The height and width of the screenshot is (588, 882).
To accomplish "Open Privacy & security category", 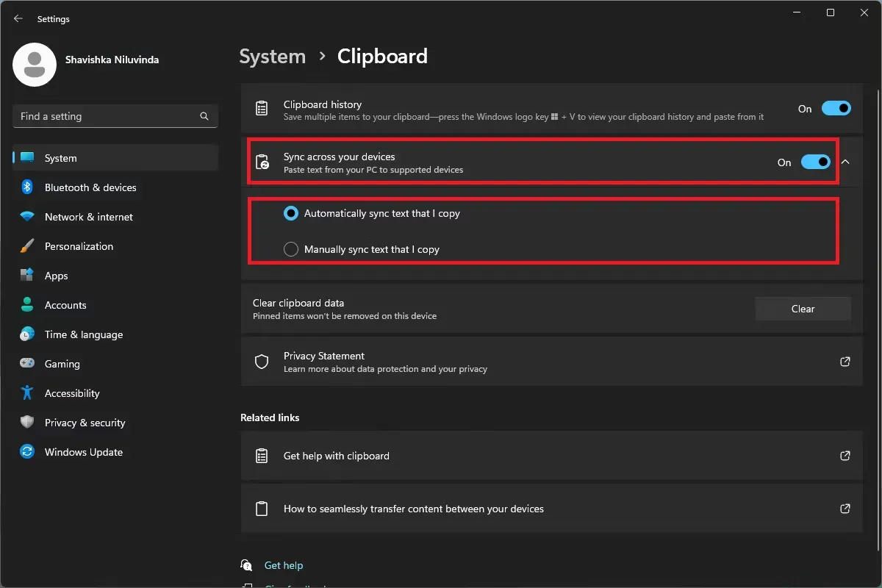I will [x=115, y=423].
